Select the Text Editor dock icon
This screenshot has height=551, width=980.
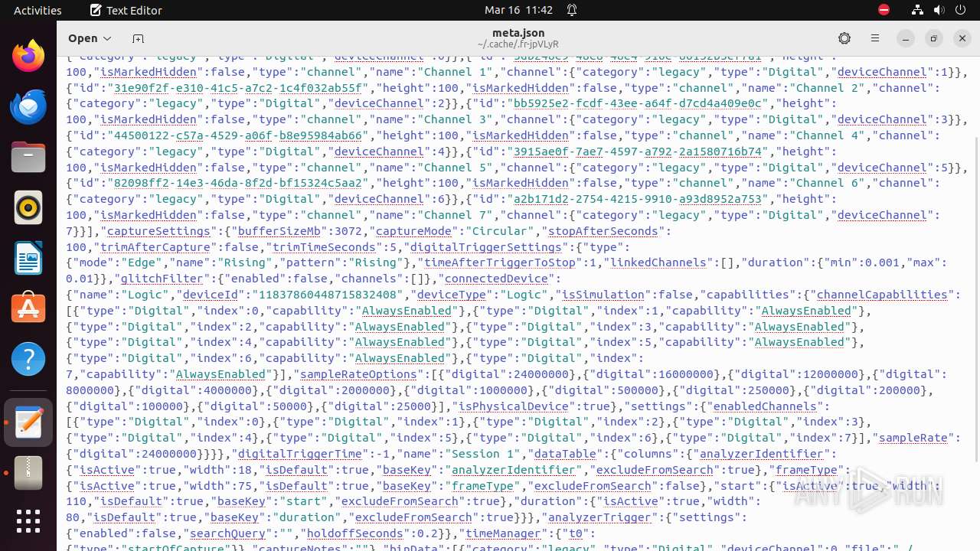click(28, 422)
